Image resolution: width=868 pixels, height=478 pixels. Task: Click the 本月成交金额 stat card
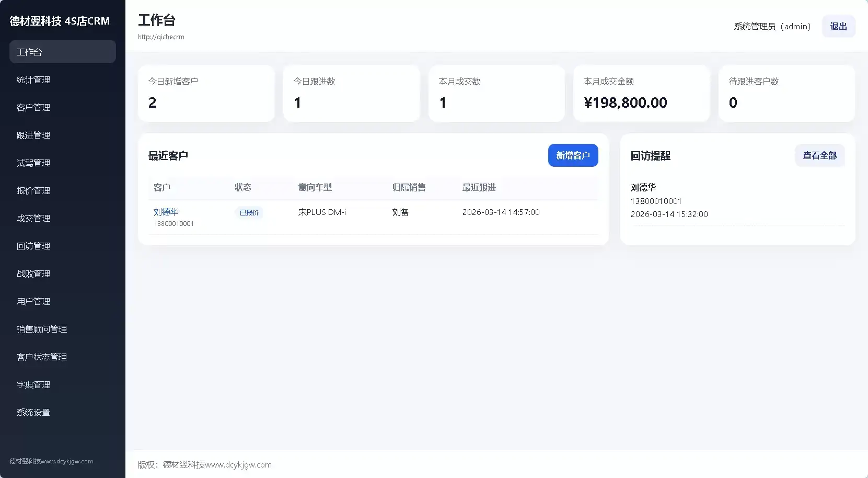[x=641, y=93]
